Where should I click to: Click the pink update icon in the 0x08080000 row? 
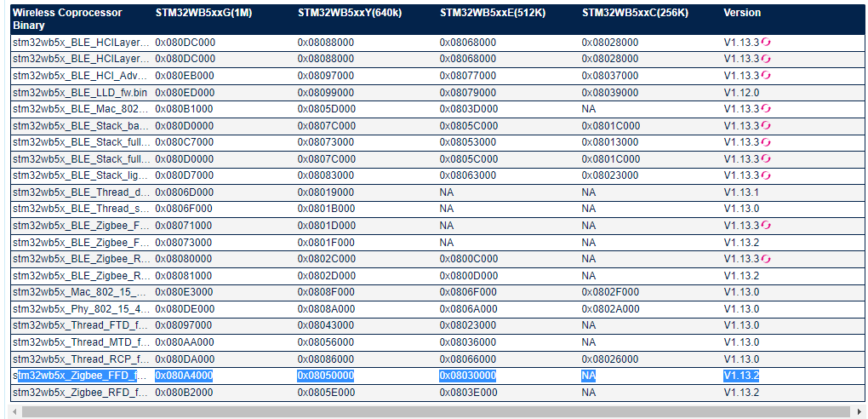[x=766, y=259]
